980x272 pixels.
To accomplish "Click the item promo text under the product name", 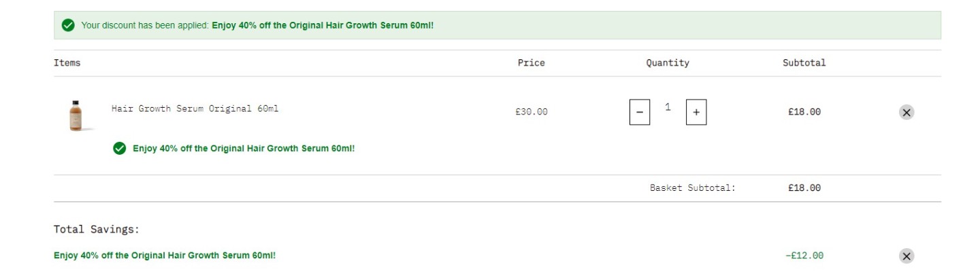I will coord(244,149).
